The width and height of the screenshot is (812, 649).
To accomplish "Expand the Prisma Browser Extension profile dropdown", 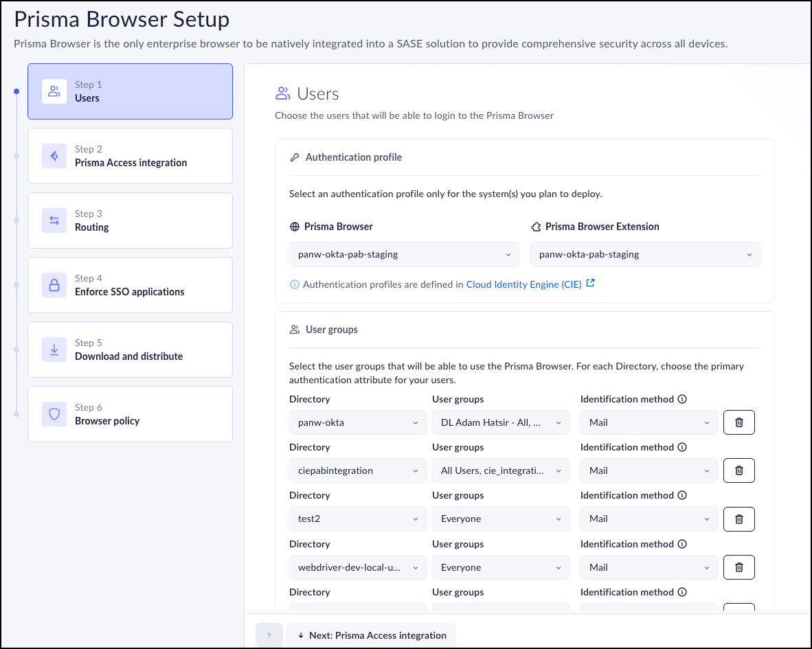I will [x=645, y=254].
